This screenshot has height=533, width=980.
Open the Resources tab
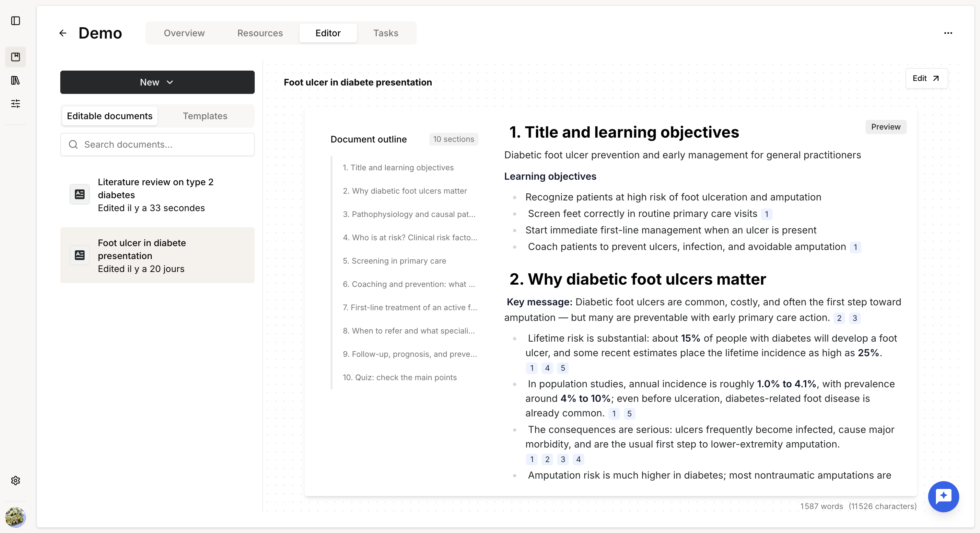tap(260, 33)
